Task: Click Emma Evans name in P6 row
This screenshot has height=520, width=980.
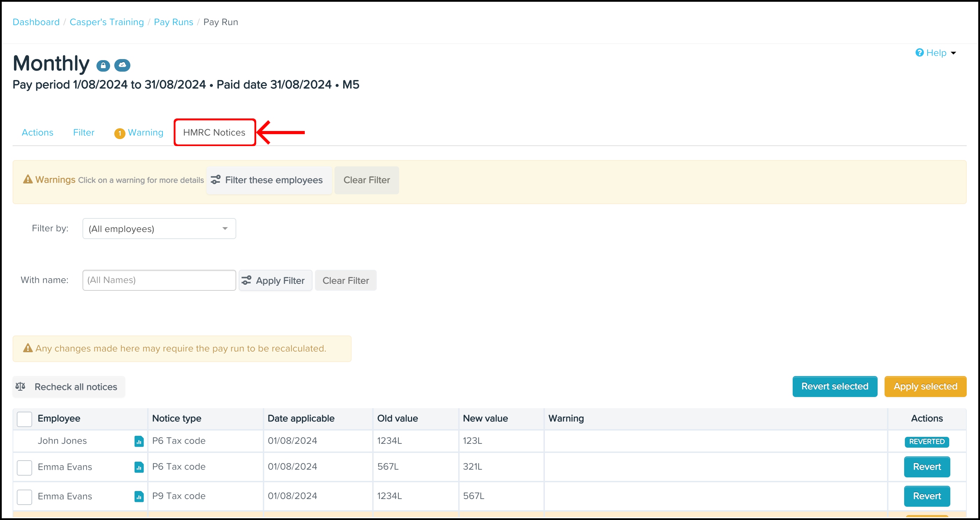Action: click(x=65, y=467)
